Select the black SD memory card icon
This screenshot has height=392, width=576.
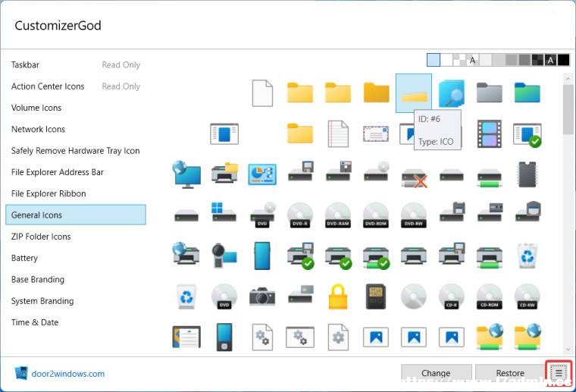click(x=375, y=296)
